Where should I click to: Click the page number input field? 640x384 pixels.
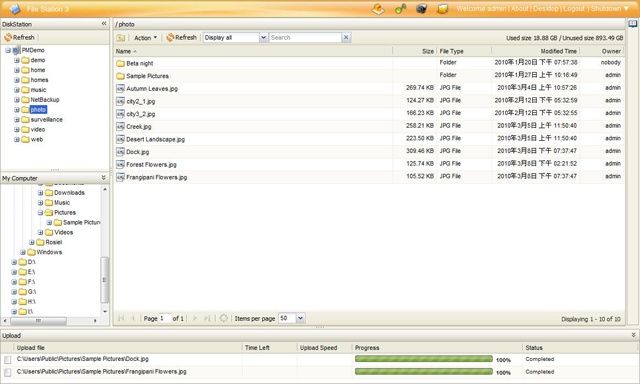[x=164, y=318]
